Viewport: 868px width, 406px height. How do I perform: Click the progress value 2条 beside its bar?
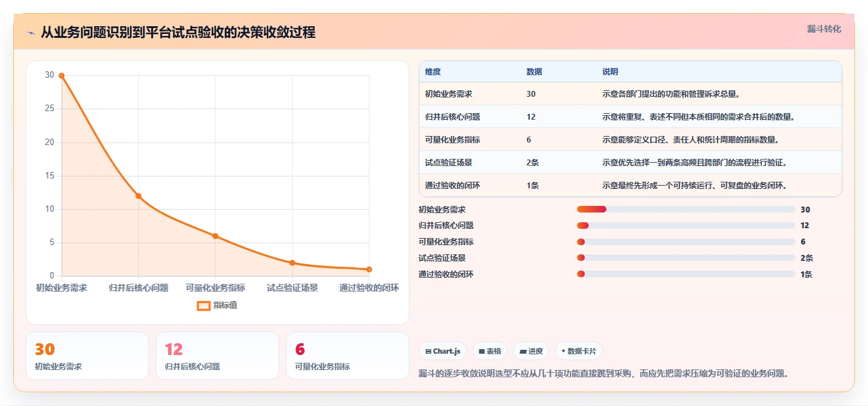click(x=807, y=258)
